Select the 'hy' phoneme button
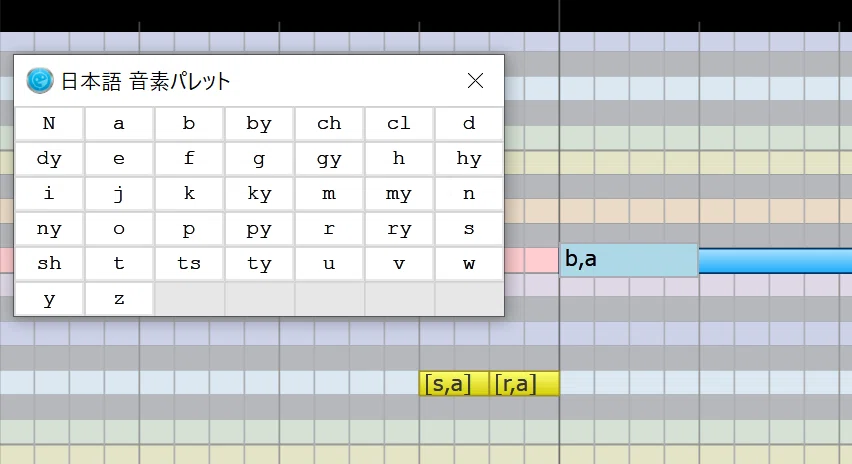The width and height of the screenshot is (852, 464). [x=469, y=159]
